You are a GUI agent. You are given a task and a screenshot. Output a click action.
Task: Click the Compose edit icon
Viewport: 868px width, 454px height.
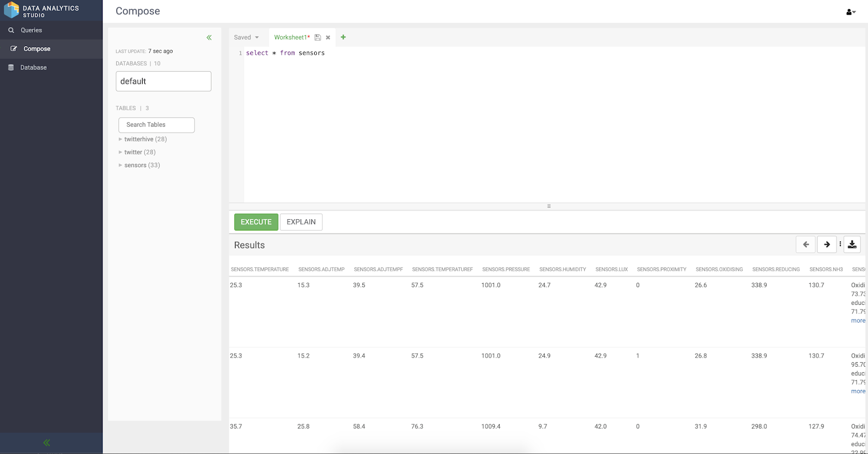point(14,49)
